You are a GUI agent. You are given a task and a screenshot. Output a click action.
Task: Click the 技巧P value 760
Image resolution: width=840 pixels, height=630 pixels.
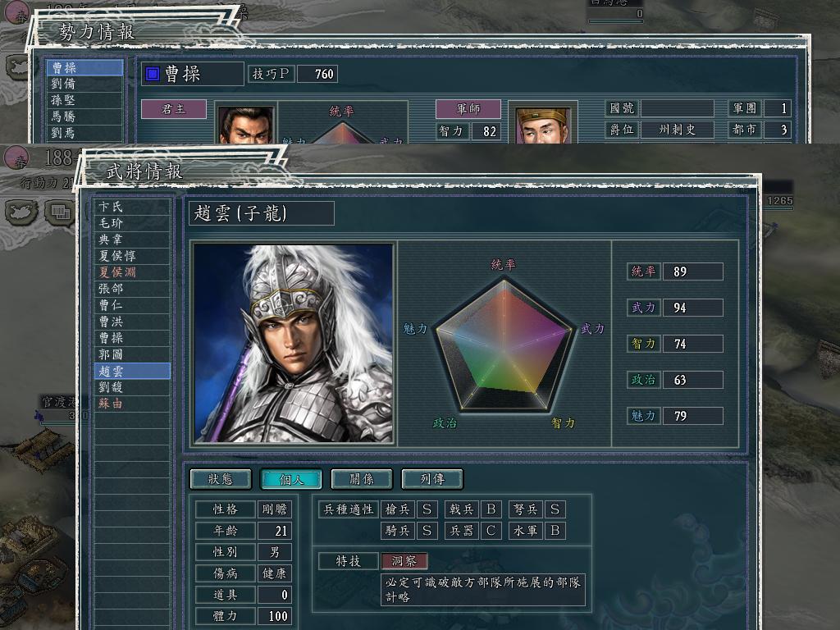coord(317,74)
